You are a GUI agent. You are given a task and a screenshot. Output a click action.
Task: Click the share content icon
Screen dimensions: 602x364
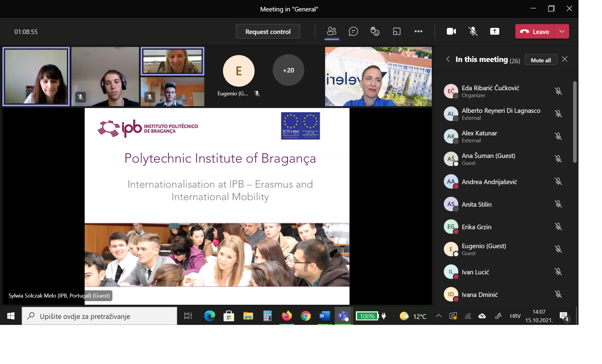pos(494,31)
